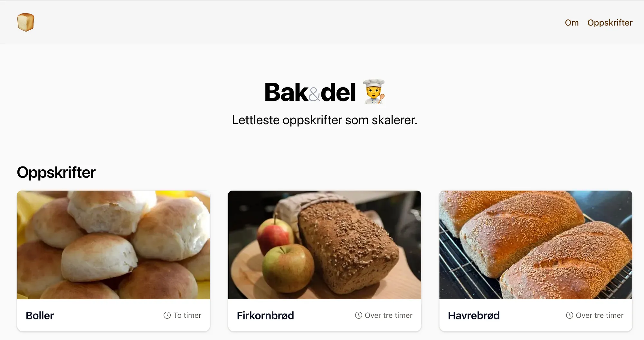Click 'Over tre timer' on Havrebrød card

pos(600,315)
